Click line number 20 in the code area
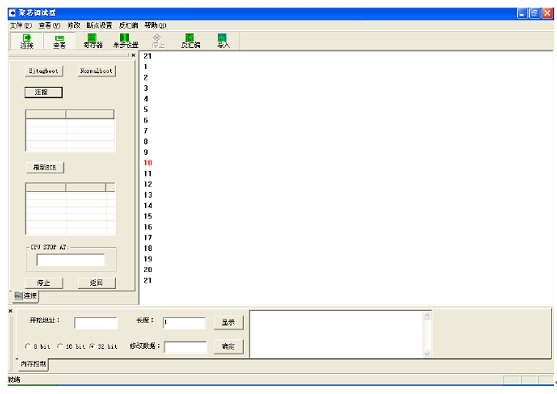 pos(148,270)
